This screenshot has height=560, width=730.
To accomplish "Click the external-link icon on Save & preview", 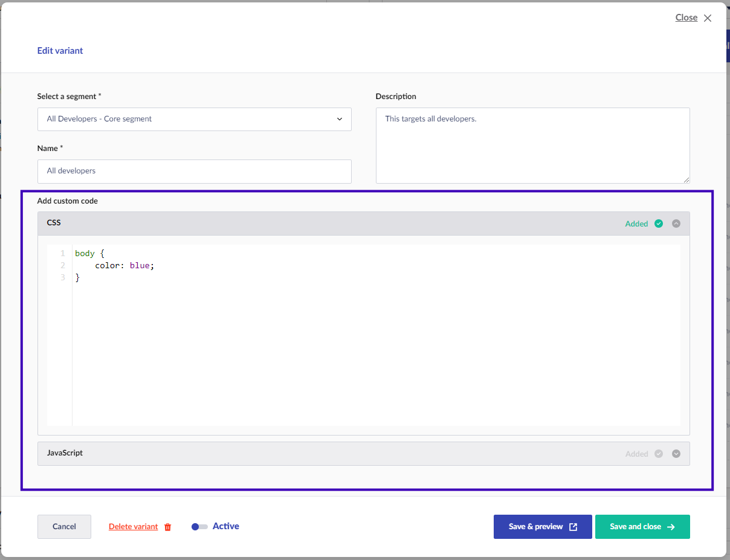I will pos(573,527).
